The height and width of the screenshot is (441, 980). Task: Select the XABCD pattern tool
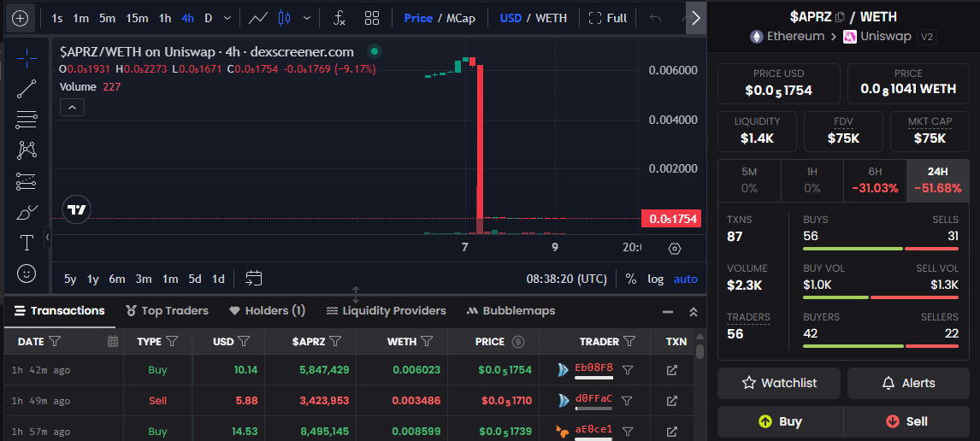tap(27, 150)
